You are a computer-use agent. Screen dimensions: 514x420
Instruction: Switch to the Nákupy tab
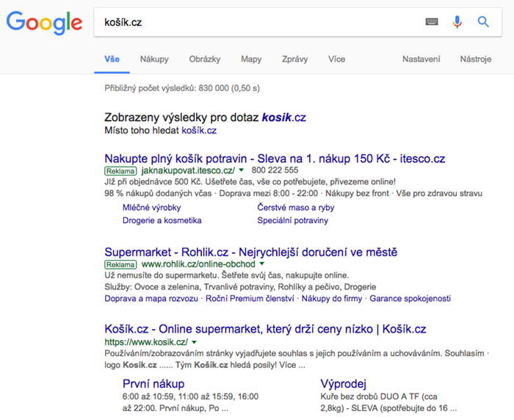point(154,59)
